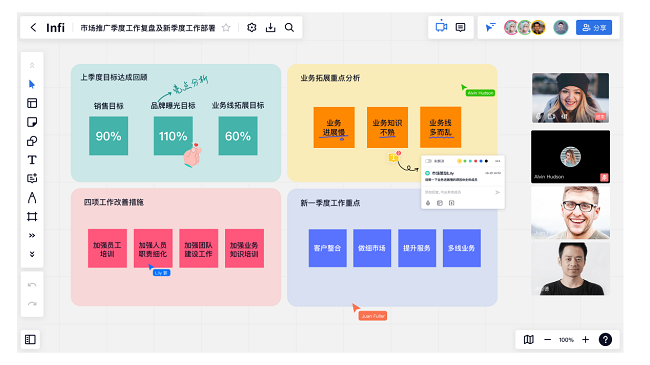Open own profile avatar beside Share
The width and height of the screenshot is (650, 365).
(560, 27)
